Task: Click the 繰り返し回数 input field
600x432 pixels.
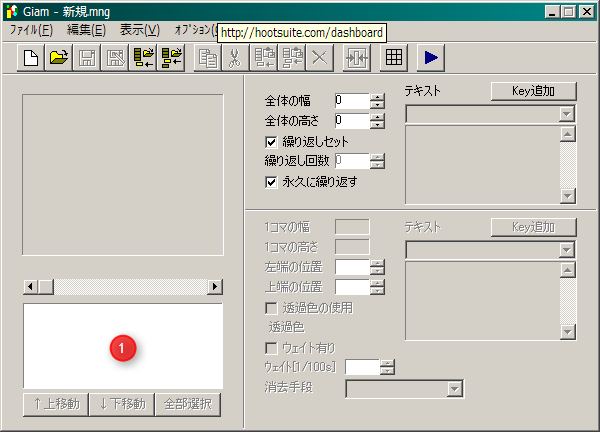Action: coord(352,161)
